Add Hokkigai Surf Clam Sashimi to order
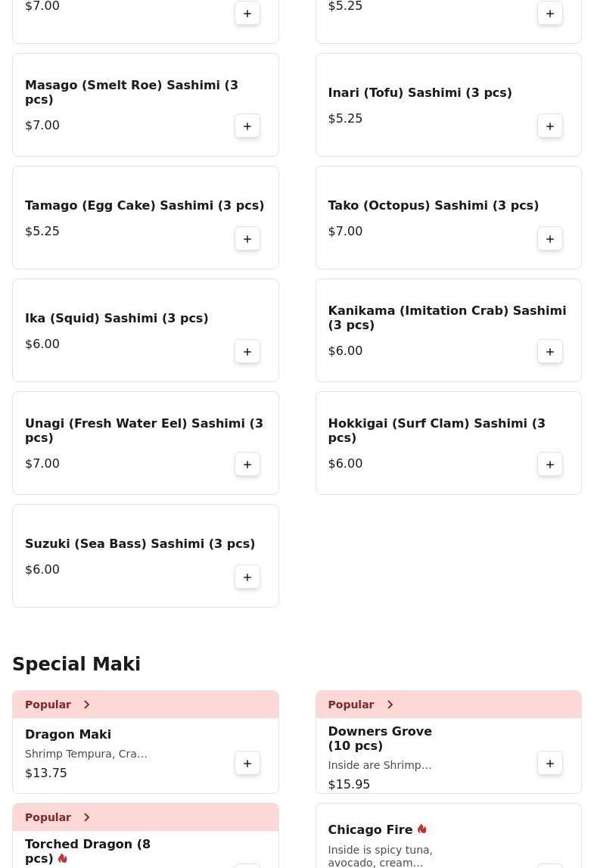Image resolution: width=594 pixels, height=868 pixels. [550, 465]
